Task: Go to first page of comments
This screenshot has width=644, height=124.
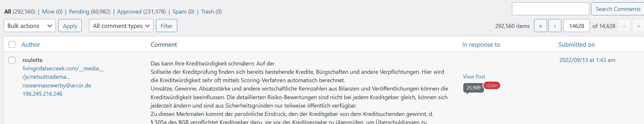Action: (540, 26)
